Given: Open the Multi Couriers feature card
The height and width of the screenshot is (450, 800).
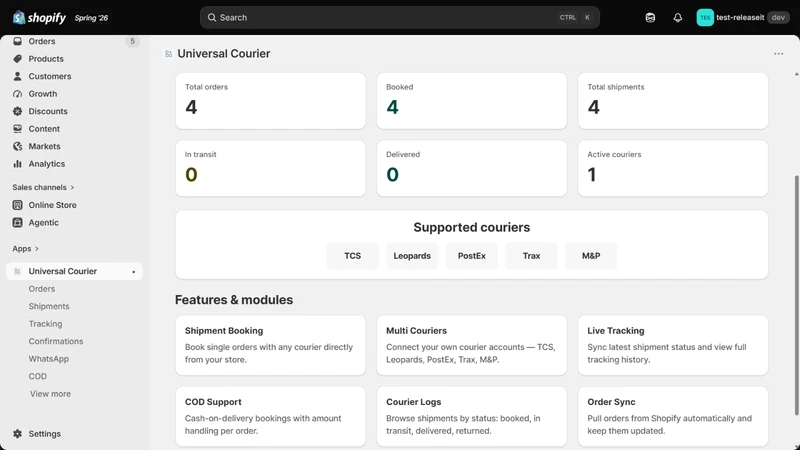Looking at the screenshot, I should click(471, 345).
